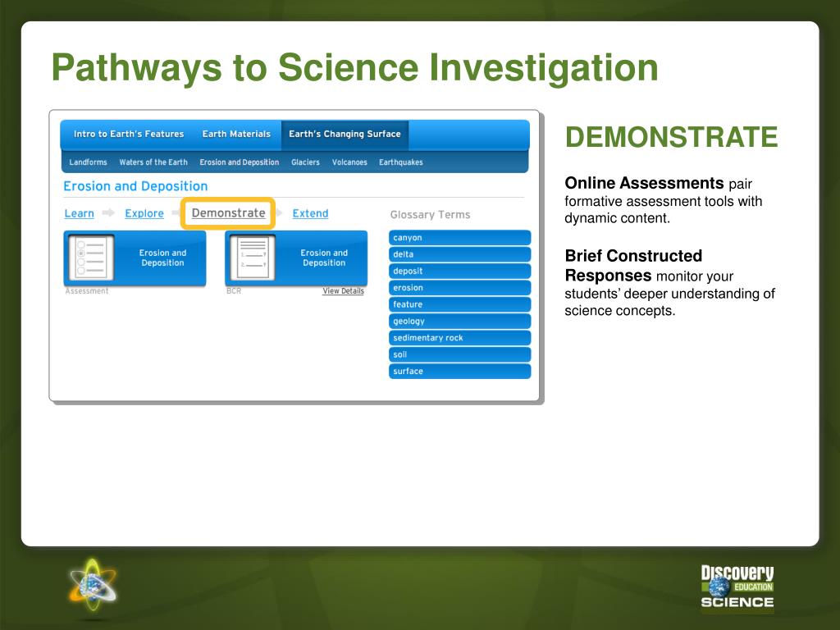Click the View Details link
Viewport: 840px width, 630px height.
(344, 291)
